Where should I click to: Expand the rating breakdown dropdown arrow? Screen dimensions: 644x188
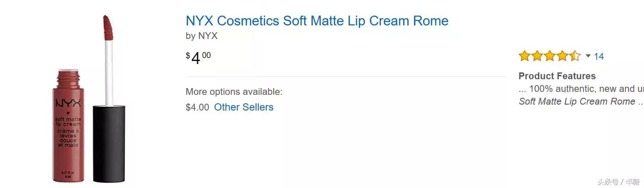pyautogui.click(x=588, y=56)
